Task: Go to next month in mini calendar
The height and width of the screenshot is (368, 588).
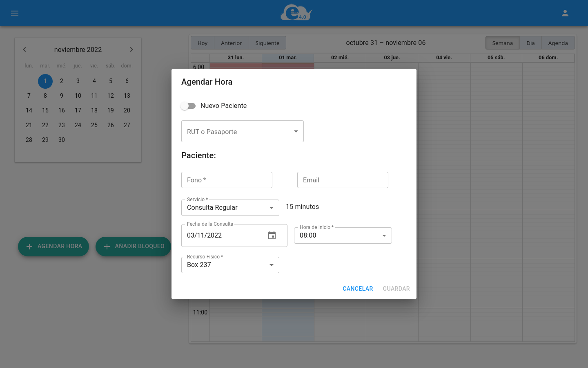Action: (131, 49)
